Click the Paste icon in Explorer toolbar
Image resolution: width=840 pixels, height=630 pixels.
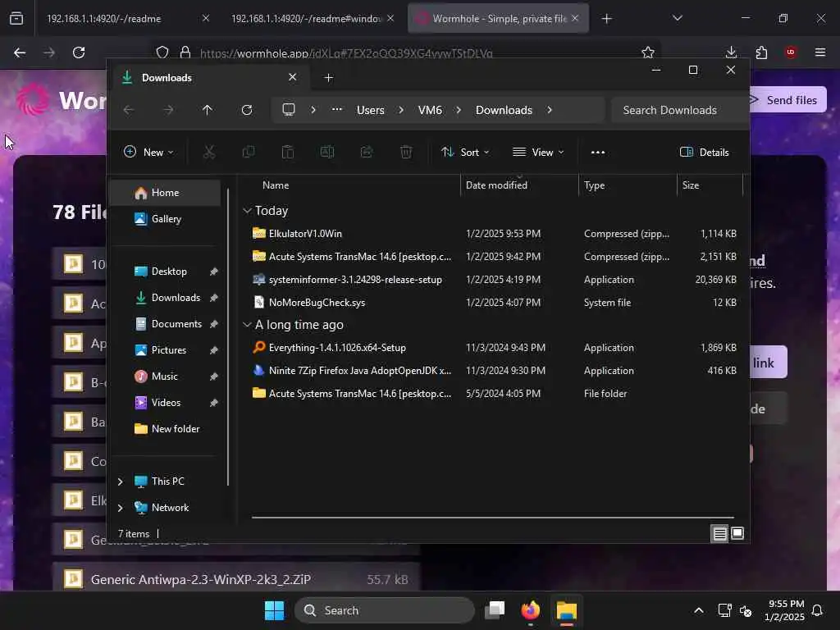click(x=288, y=152)
